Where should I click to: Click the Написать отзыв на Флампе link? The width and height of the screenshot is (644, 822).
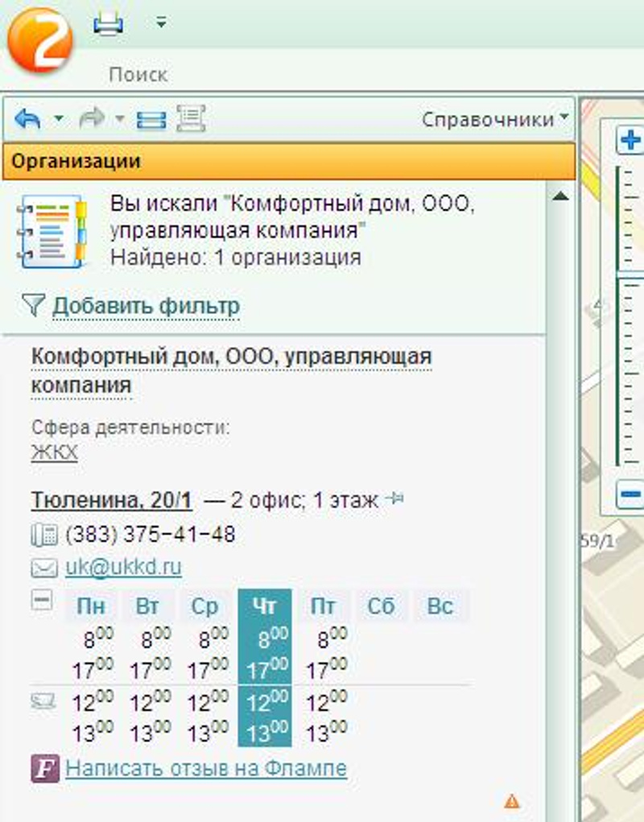(x=206, y=768)
